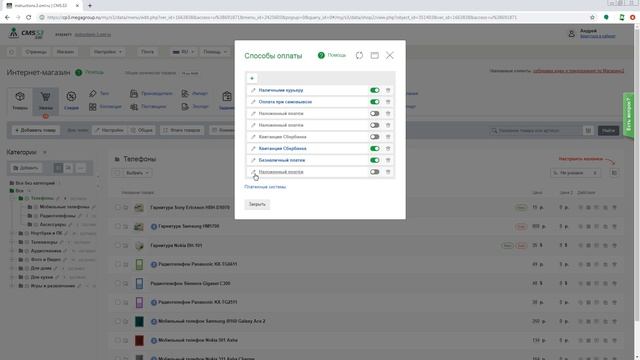Check the Samsung Galaxy Ace 2 row checkbox
Image resolution: width=640 pixels, height=360 pixels.
(118, 321)
